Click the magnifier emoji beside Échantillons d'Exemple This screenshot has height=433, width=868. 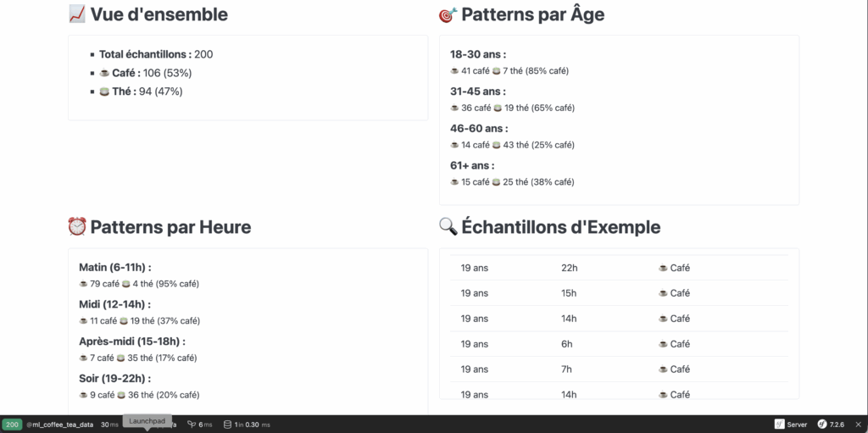point(448,226)
